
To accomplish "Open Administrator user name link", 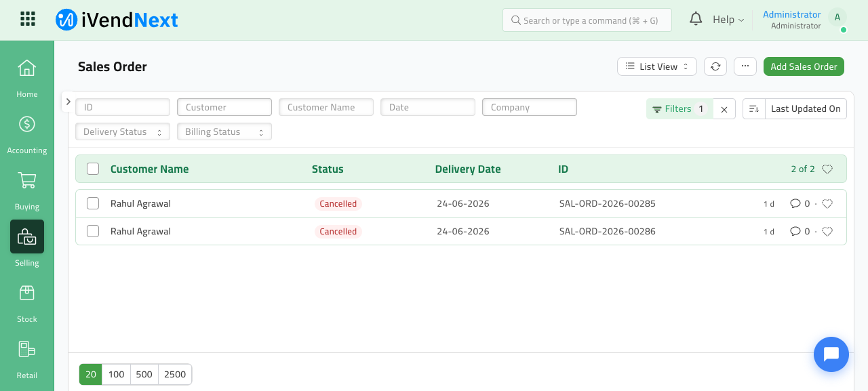I will 791,14.
